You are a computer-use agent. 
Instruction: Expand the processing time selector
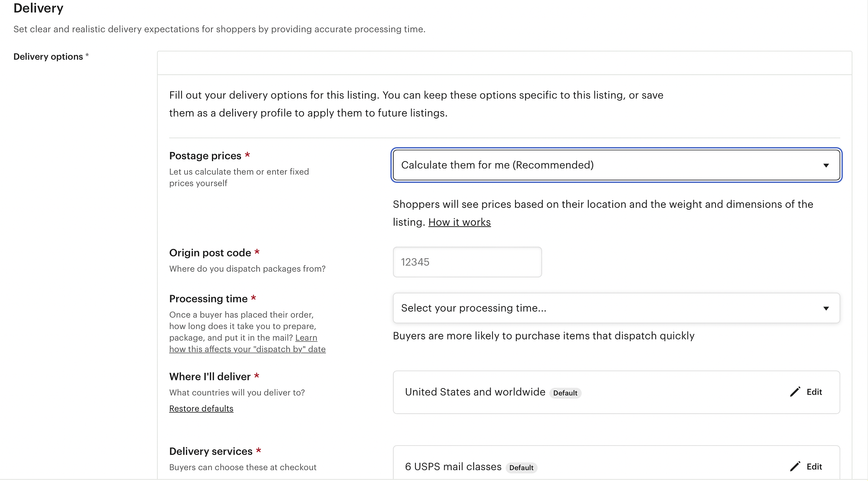[616, 308]
